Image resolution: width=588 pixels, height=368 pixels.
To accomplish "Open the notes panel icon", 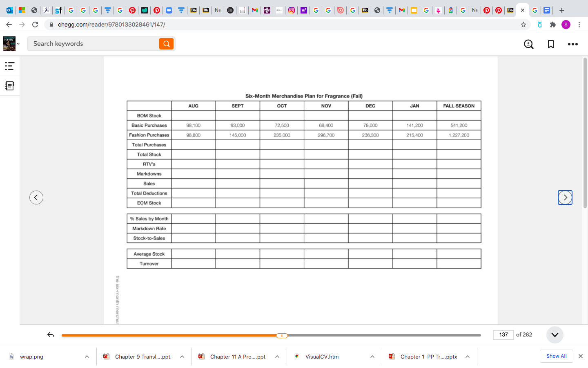I will pyautogui.click(x=9, y=86).
